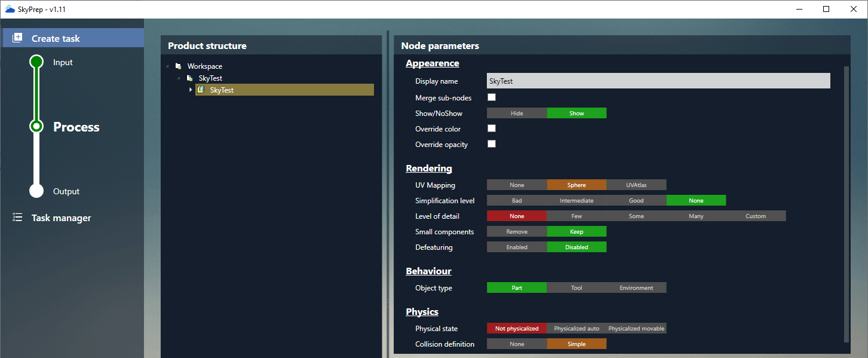Set Object type to Tool
Viewport: 868px width, 358px height.
pos(576,287)
